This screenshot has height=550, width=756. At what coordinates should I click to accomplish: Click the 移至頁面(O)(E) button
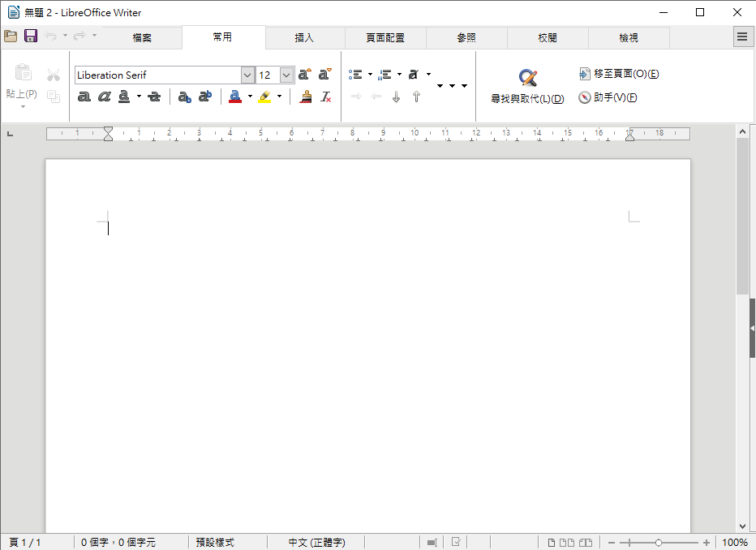(619, 74)
